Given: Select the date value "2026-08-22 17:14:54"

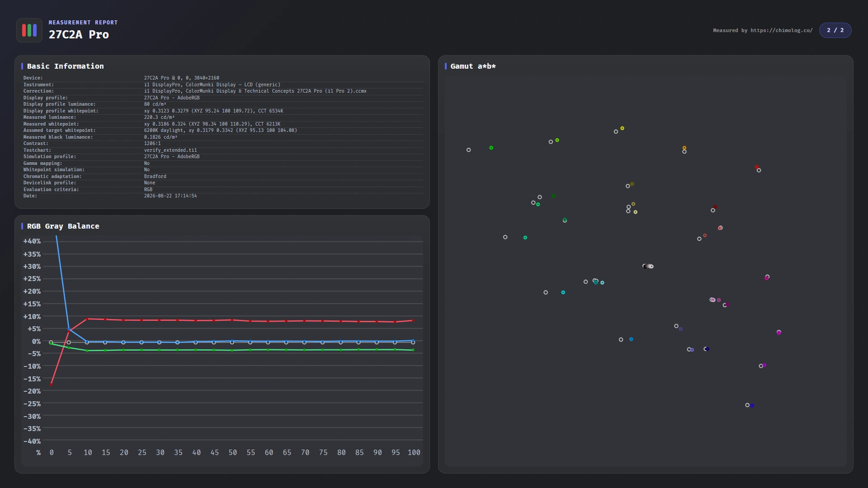Looking at the screenshot, I should coord(170,196).
